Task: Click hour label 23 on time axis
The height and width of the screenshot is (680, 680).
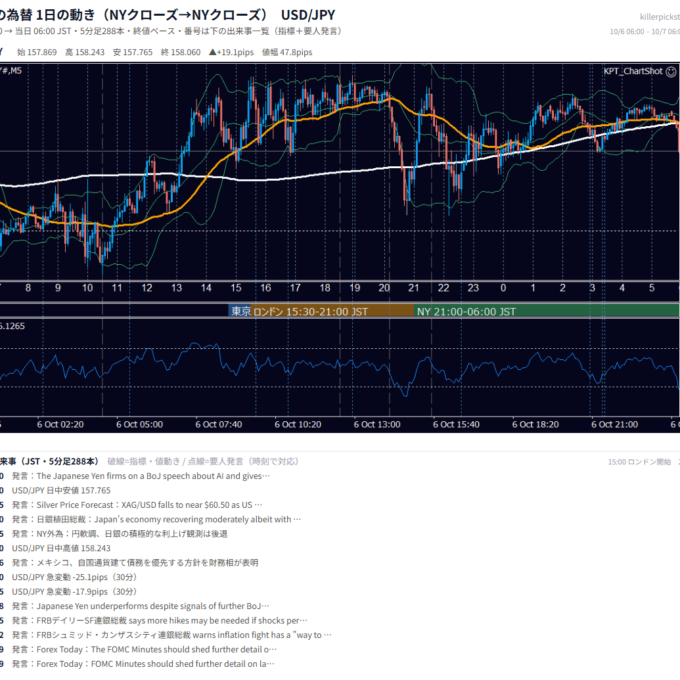Action: tap(473, 288)
